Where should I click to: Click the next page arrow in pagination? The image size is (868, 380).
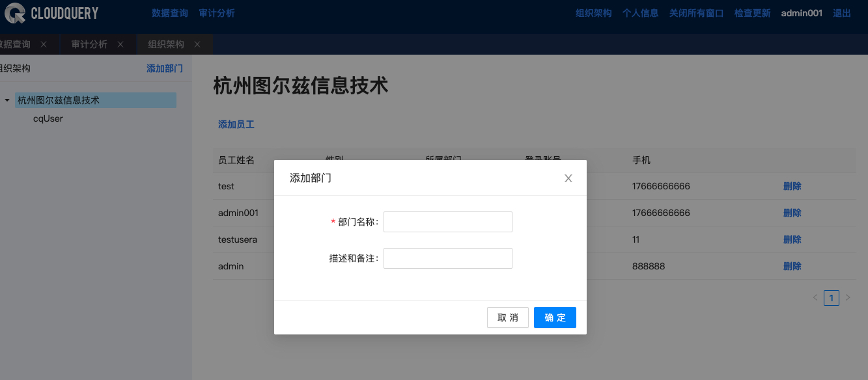tap(848, 297)
